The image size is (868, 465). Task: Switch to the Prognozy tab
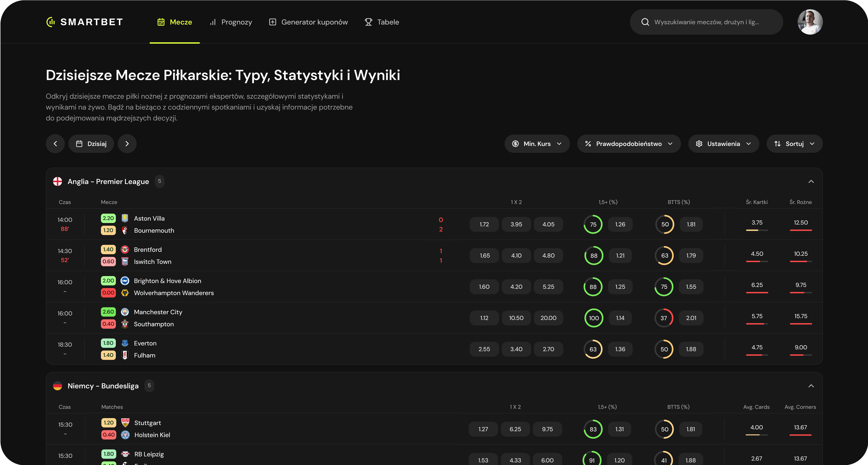click(x=231, y=22)
